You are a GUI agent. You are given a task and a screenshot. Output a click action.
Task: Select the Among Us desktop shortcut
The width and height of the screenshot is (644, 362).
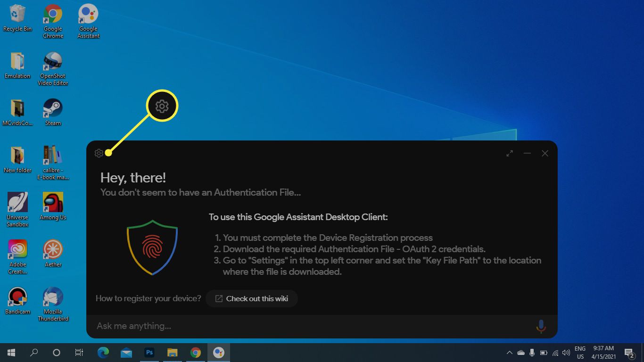[x=53, y=207]
